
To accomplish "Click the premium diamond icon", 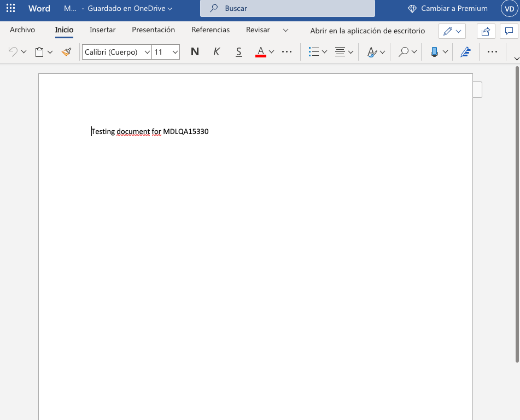I will (x=412, y=9).
